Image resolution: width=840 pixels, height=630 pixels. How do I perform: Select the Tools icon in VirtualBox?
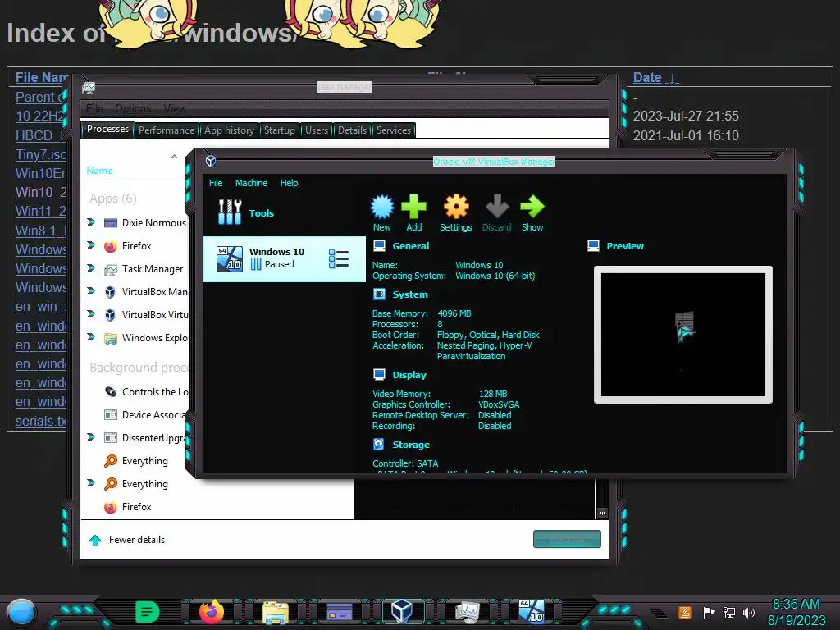(x=230, y=212)
